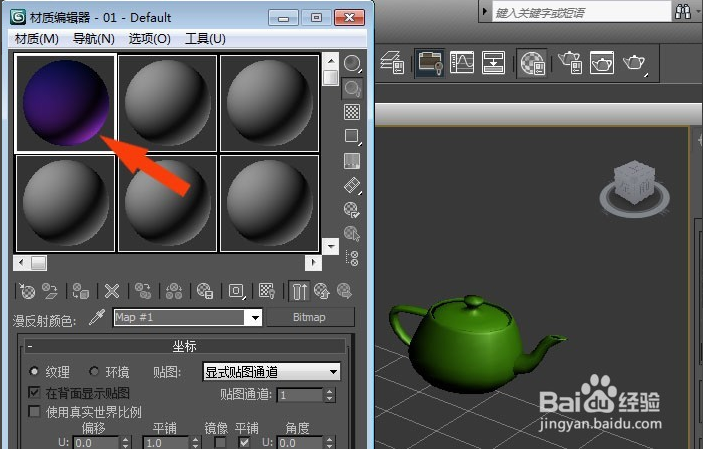Collapse the 坐标 rollout
Screen dimensions: 703x449
coord(185,346)
